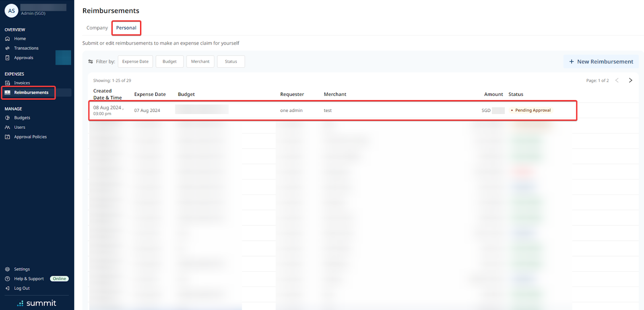Click the AS user avatar
The width and height of the screenshot is (644, 310).
coord(11,11)
